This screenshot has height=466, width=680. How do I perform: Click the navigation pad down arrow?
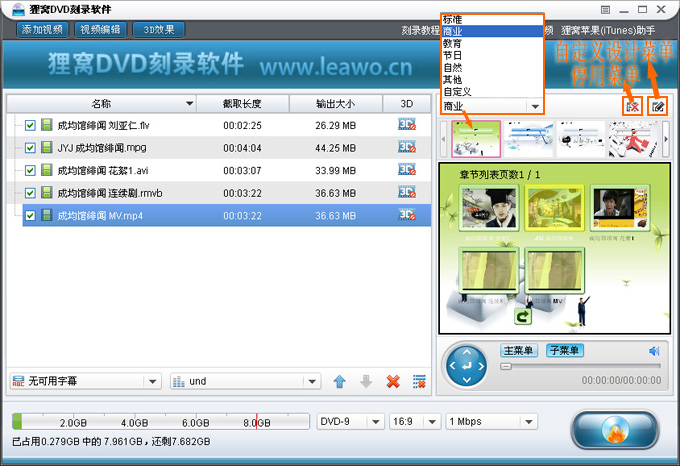(467, 380)
